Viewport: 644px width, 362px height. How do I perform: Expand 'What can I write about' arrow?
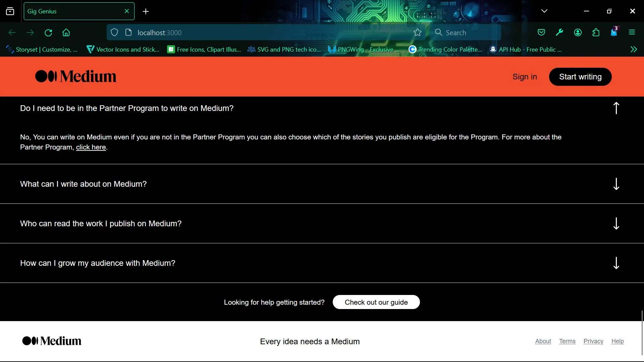(616, 184)
